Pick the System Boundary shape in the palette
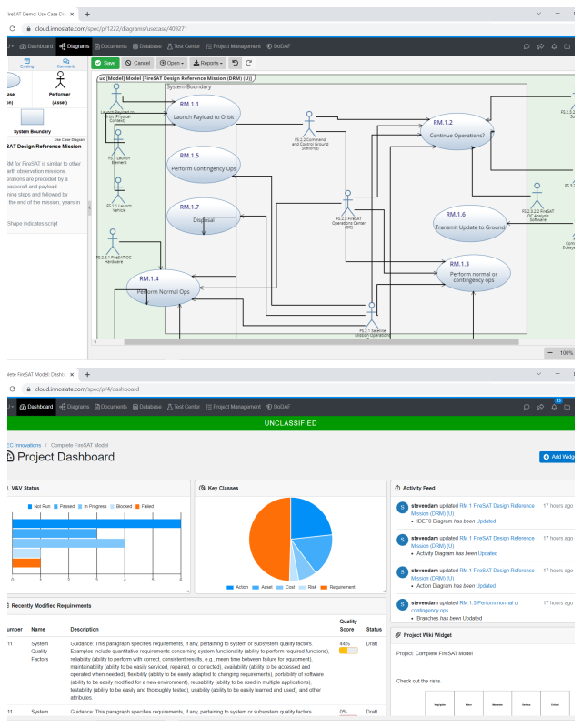This screenshot has height=728, width=582. point(32,117)
